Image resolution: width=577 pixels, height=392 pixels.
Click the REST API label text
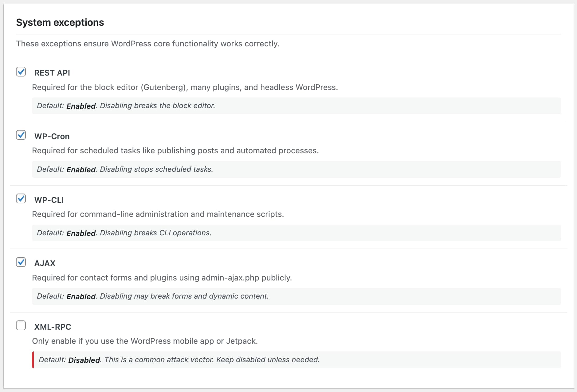click(x=52, y=73)
